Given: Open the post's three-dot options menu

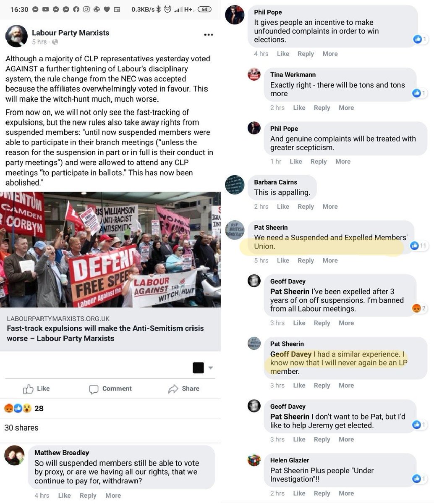Looking at the screenshot, I should point(208,35).
